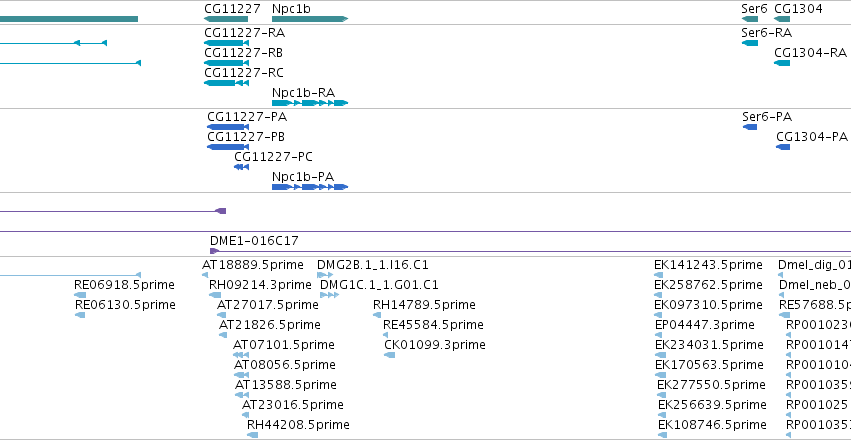Viewport: 851px width, 440px height.
Task: Open the CG11227-RA transcript label
Action: click(244, 33)
